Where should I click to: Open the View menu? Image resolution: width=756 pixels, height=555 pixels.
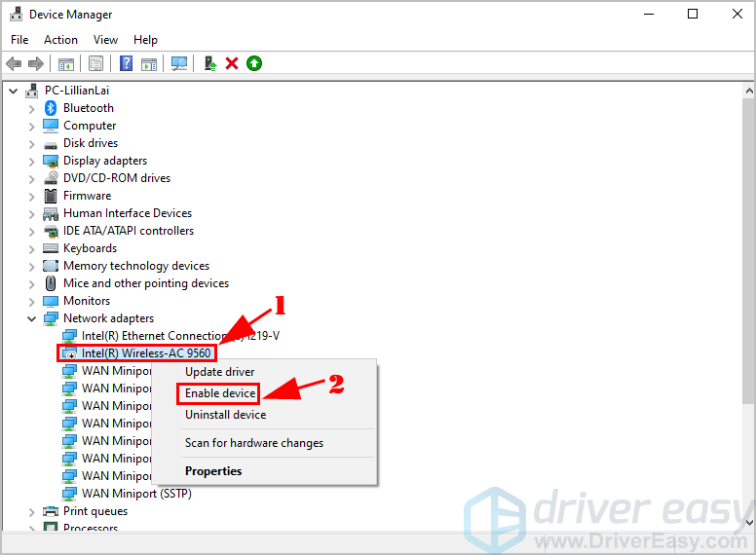pos(105,40)
